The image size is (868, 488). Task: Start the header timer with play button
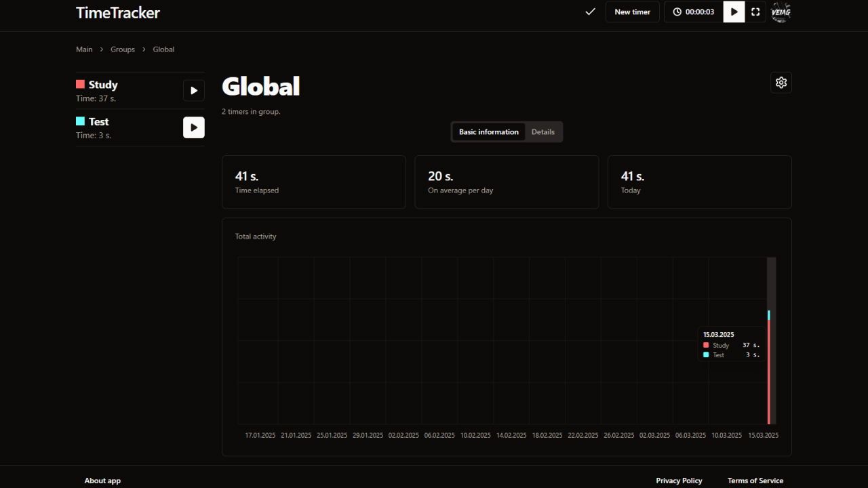[x=734, y=12]
